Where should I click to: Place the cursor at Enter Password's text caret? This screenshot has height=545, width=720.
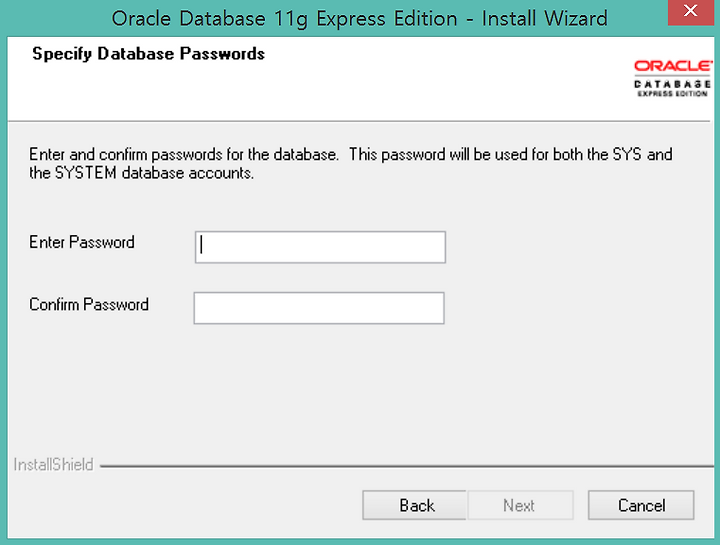coord(202,245)
